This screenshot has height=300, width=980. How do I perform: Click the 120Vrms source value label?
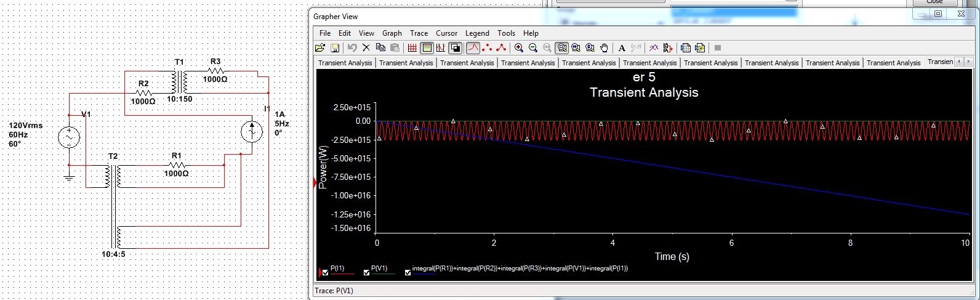(x=26, y=125)
